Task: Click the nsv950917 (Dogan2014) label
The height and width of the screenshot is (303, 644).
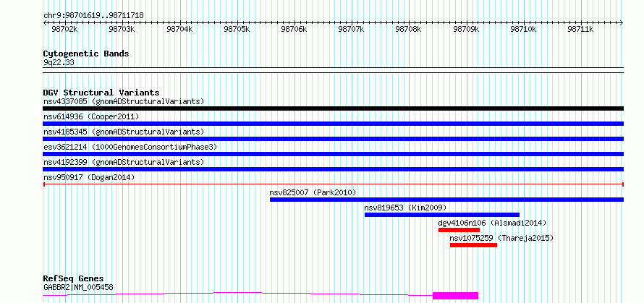Action: [x=89, y=177]
